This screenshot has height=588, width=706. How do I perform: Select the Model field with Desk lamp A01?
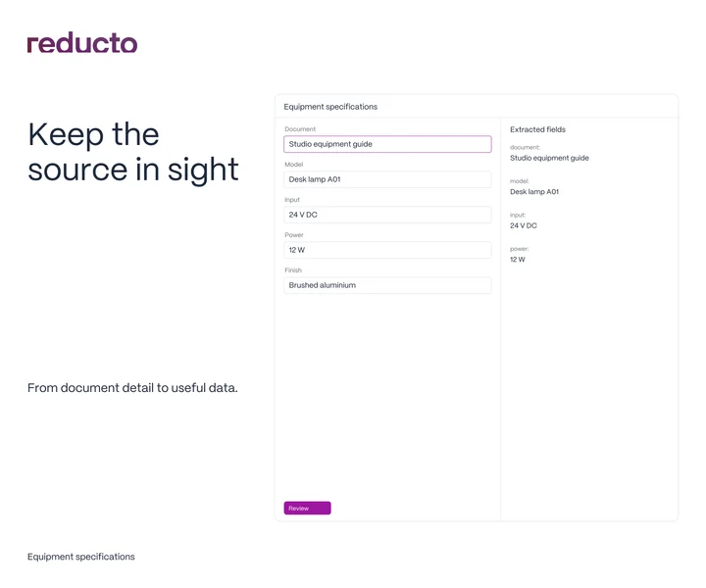tap(387, 179)
